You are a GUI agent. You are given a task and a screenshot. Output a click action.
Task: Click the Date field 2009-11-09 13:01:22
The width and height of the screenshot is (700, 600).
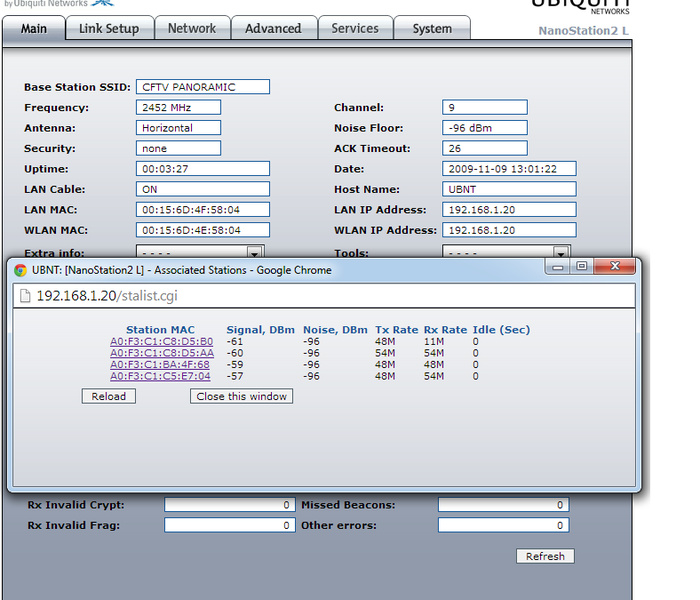(x=509, y=169)
